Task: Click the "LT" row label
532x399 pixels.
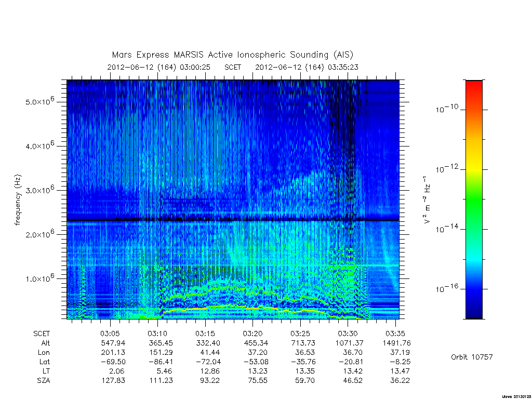Action: [x=46, y=371]
